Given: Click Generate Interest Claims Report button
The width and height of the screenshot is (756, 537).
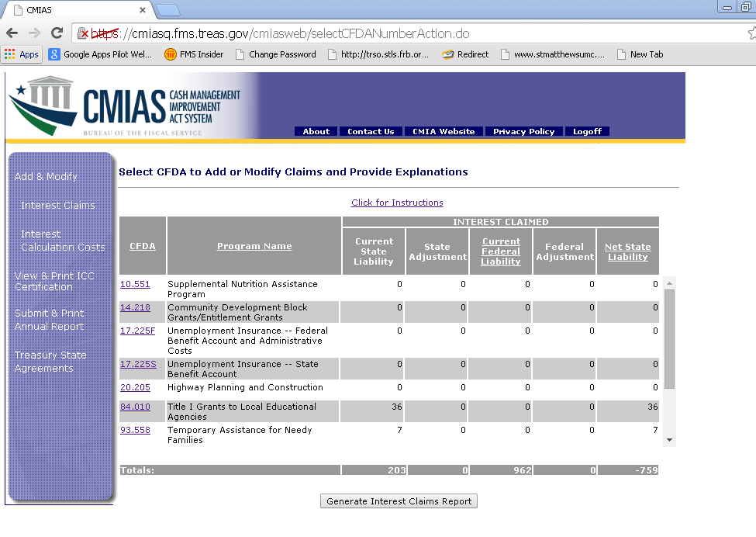Looking at the screenshot, I should pyautogui.click(x=399, y=501).
